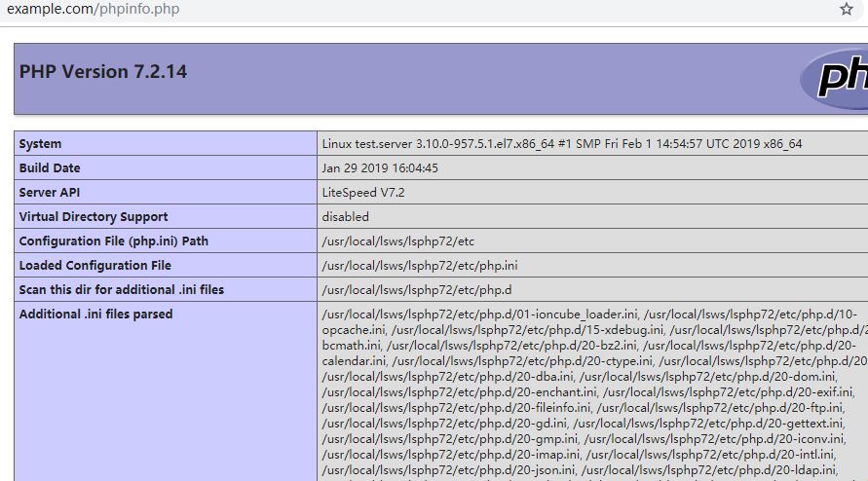Click the System row label
The height and width of the screenshot is (481, 868).
[40, 144]
